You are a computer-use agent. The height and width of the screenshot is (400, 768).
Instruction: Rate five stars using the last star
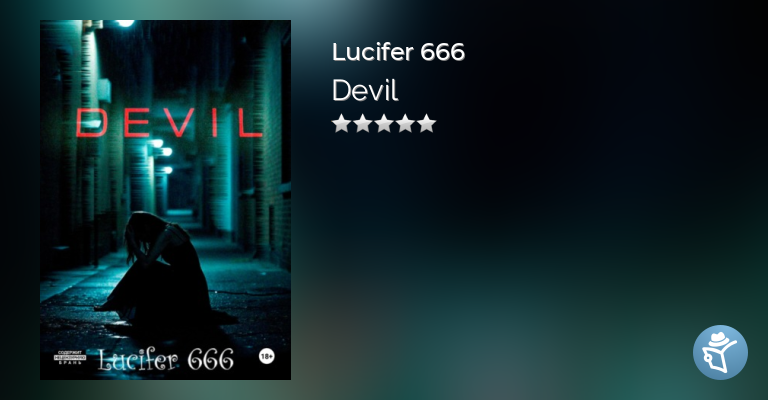(x=427, y=123)
